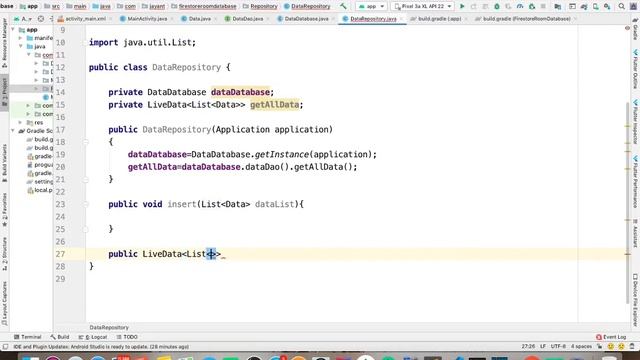The width and height of the screenshot is (640, 360).
Task: Click the LF line separator indicator
Action: 543,347
